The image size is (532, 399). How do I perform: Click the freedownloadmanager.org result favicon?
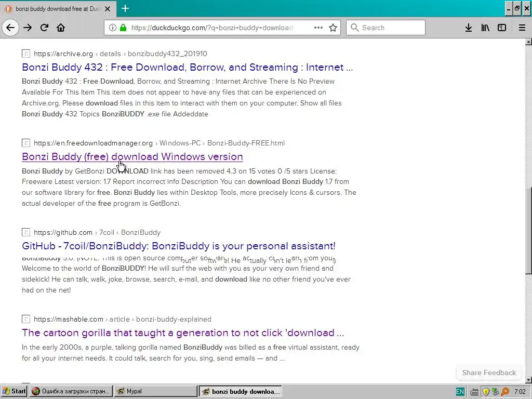26,143
